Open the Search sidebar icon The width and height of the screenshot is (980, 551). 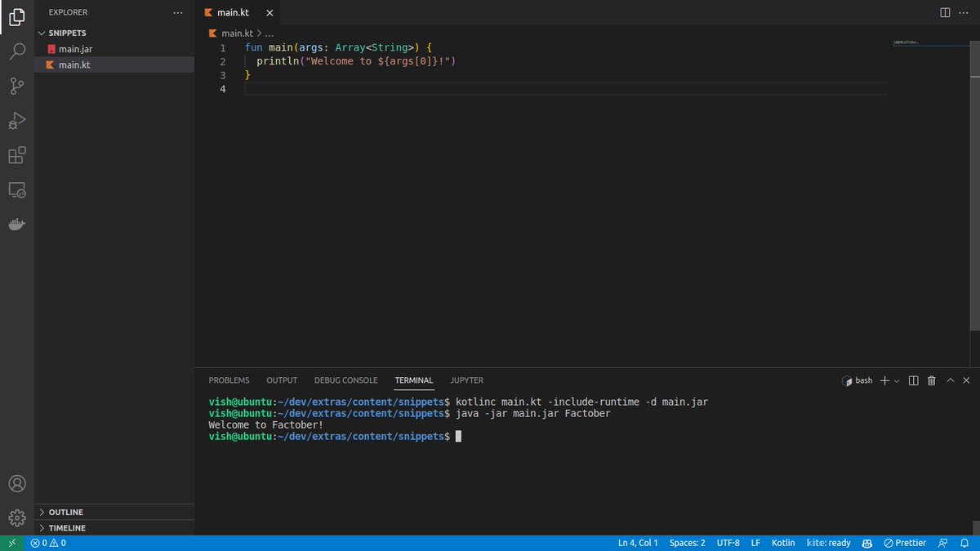pyautogui.click(x=17, y=51)
